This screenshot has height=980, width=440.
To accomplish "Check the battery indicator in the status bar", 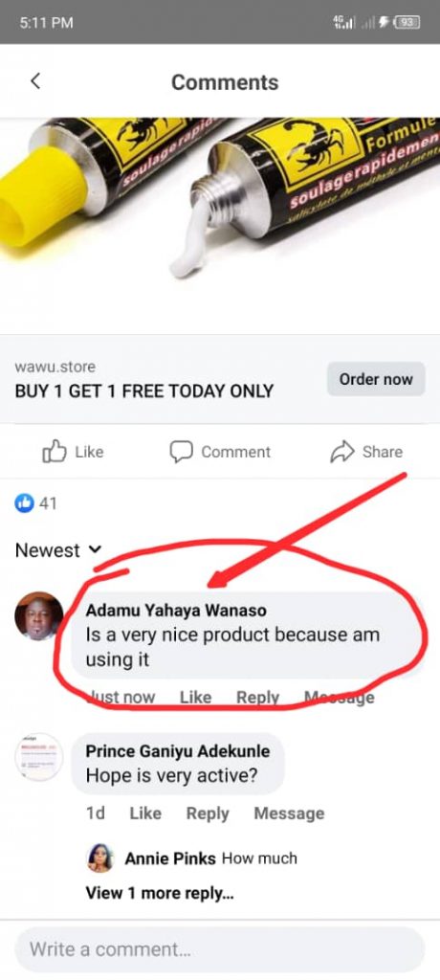I will [x=407, y=23].
